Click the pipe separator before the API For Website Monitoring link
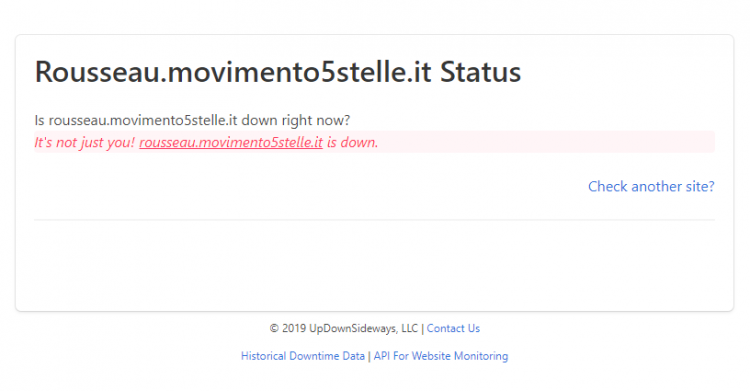 click(x=369, y=356)
